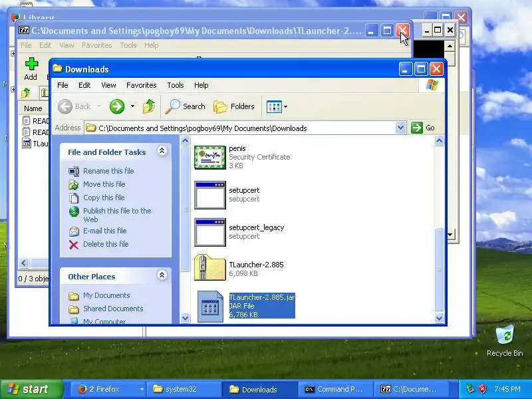Open the Search pane in Downloads window

186,106
